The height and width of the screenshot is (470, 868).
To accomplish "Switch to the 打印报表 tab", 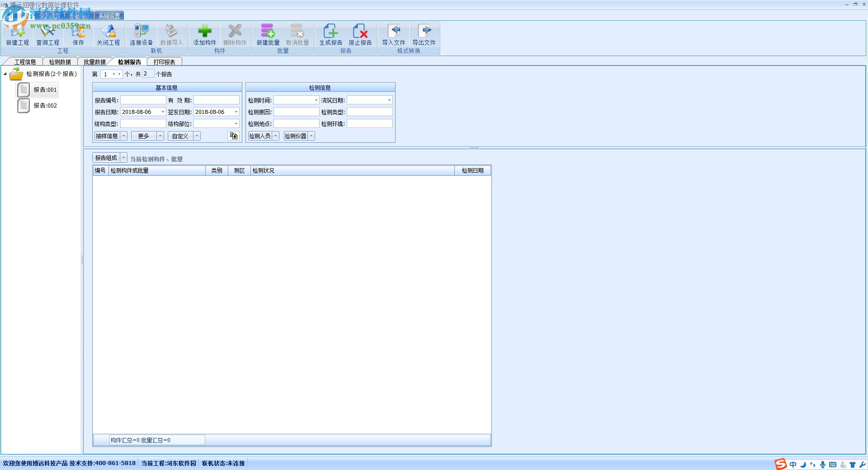I will (164, 62).
